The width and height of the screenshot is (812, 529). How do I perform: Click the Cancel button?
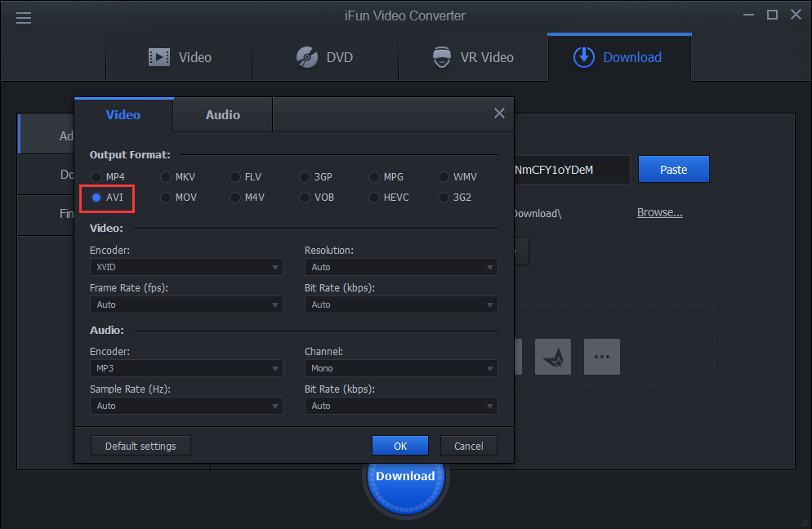(469, 446)
